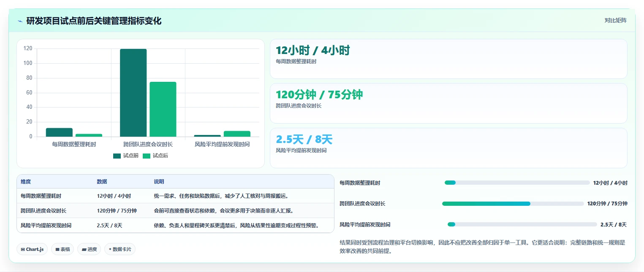The image size is (644, 272).
Task: Click table cell 2.5天 / 8天
Action: pos(109,226)
